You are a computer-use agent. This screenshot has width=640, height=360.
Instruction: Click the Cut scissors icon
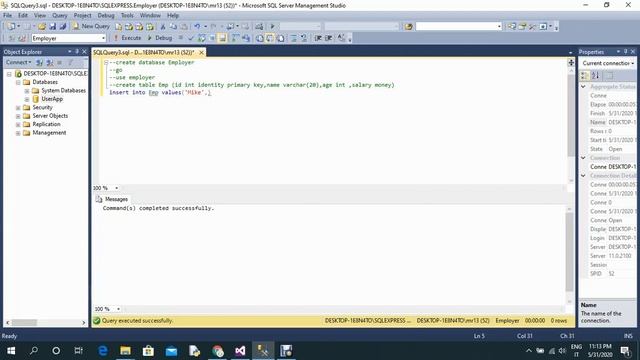coord(162,27)
